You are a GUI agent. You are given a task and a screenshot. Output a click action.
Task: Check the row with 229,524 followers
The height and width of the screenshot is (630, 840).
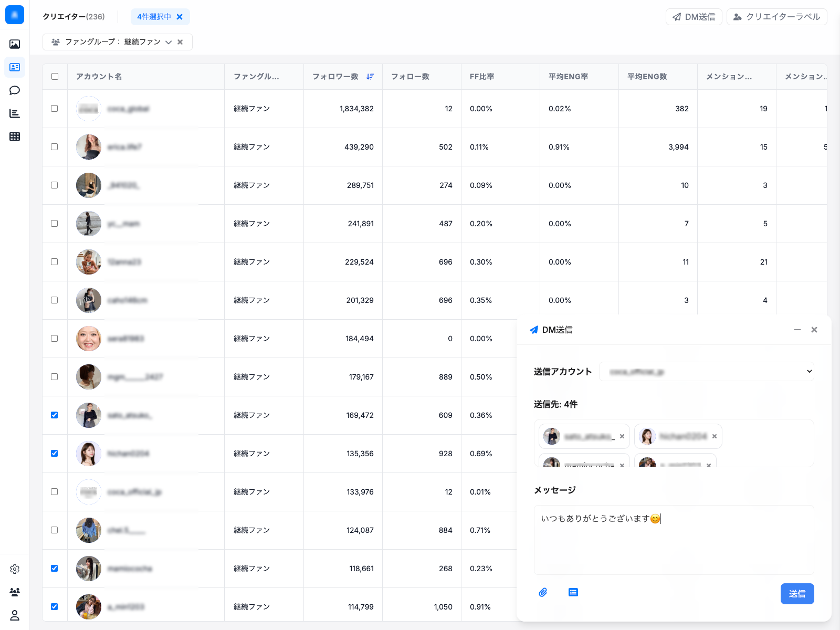tap(55, 262)
